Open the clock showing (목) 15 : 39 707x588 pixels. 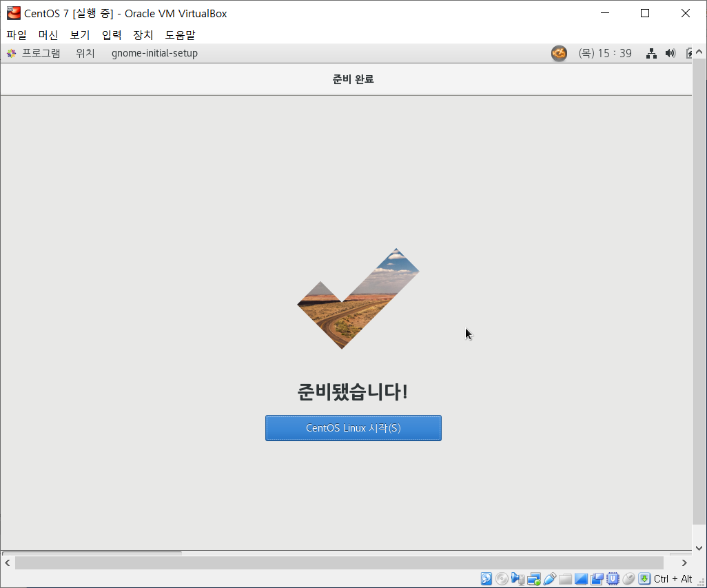coord(605,53)
